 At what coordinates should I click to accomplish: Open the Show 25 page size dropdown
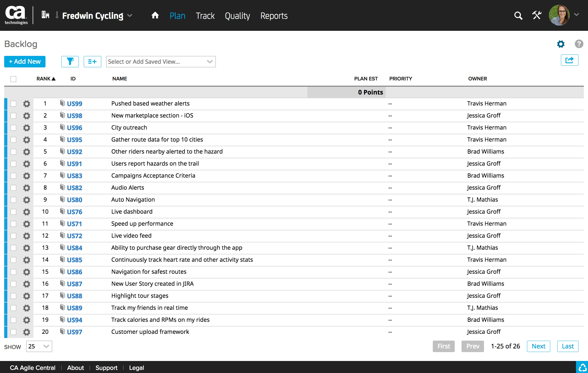pos(39,346)
